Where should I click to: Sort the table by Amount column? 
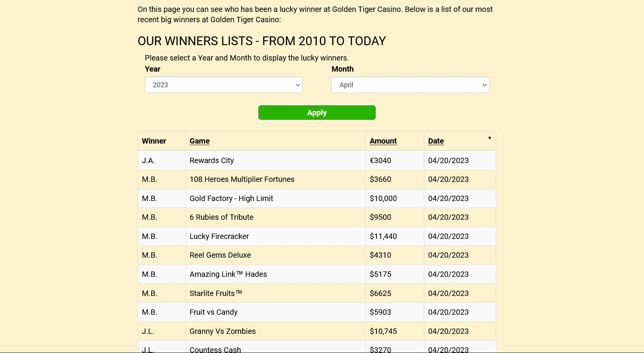click(383, 141)
